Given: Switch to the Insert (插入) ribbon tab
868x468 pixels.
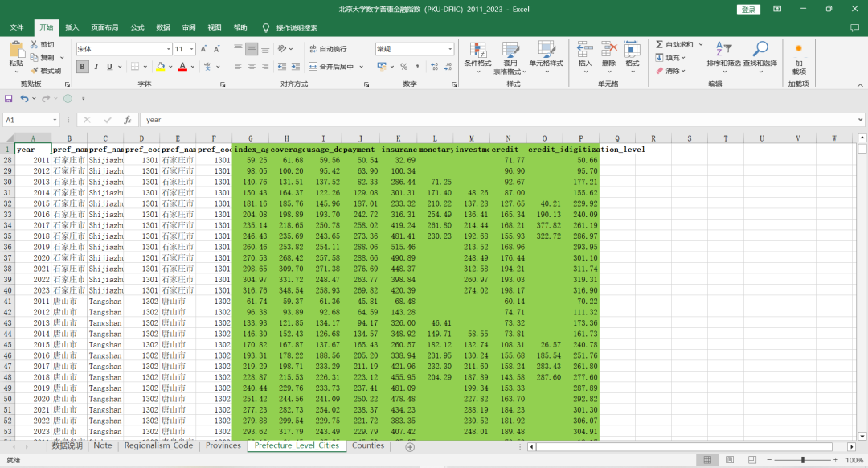Looking at the screenshot, I should pyautogui.click(x=72, y=27).
